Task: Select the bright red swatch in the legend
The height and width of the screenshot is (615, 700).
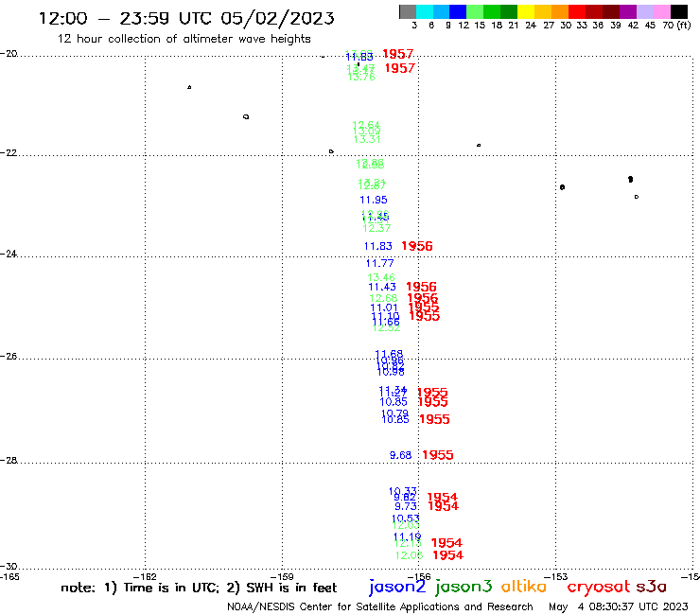Action: [x=577, y=11]
